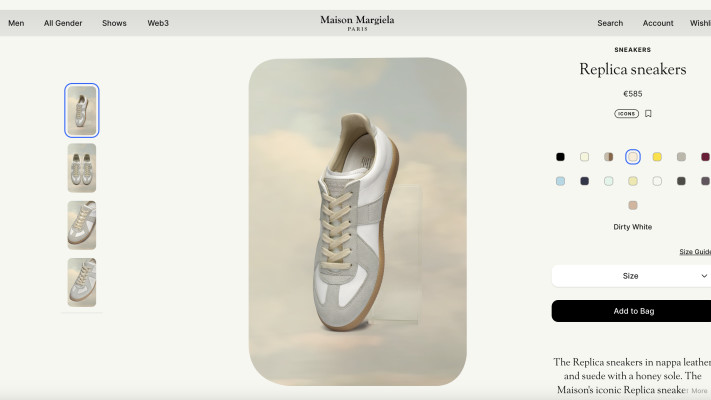
Task: Choose the navy blue color swatch
Action: pyautogui.click(x=584, y=181)
